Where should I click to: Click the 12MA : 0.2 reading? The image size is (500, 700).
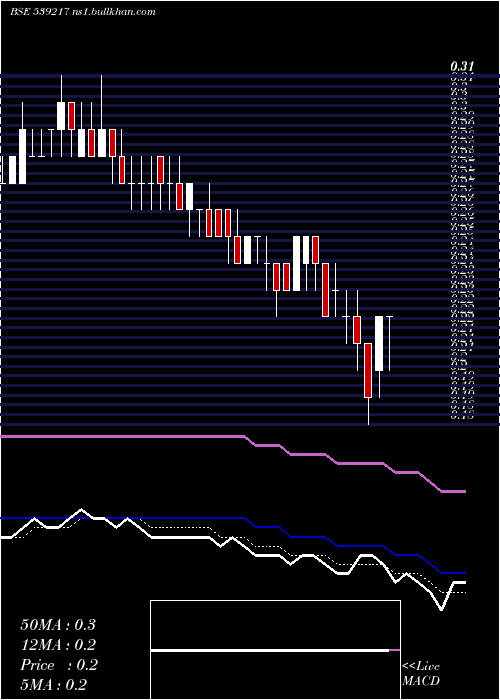58,645
